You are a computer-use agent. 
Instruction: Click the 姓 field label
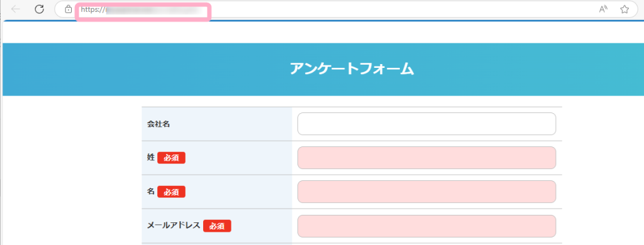[151, 158]
